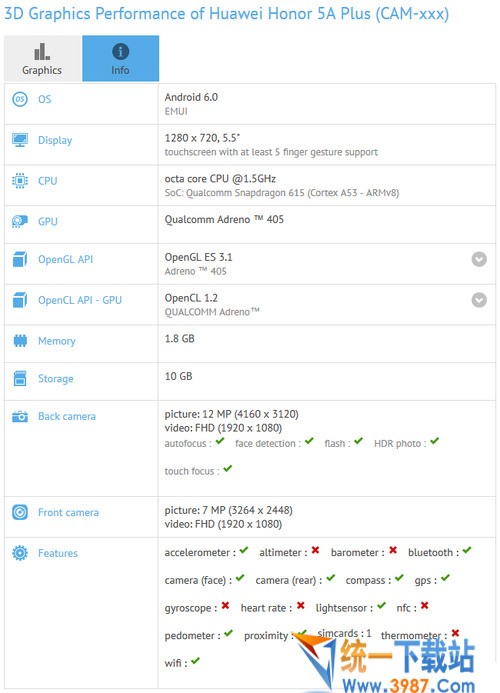Click the 3D Graphics Performance page title
Screen dimensions: 500x693
[x=226, y=14]
